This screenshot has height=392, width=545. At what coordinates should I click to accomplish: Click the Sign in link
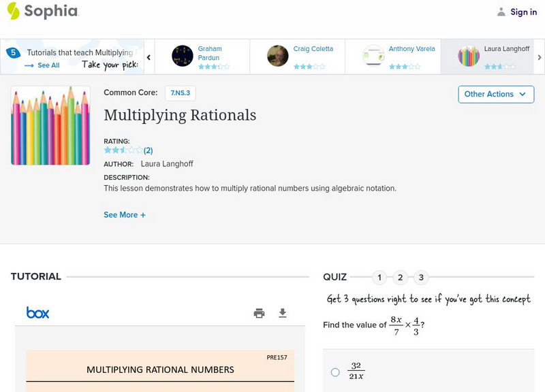coord(523,12)
